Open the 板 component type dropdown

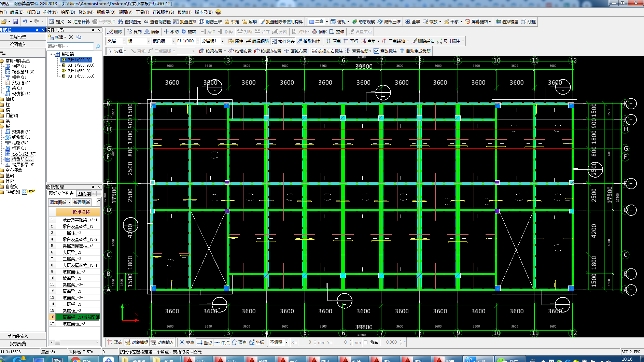coord(149,41)
